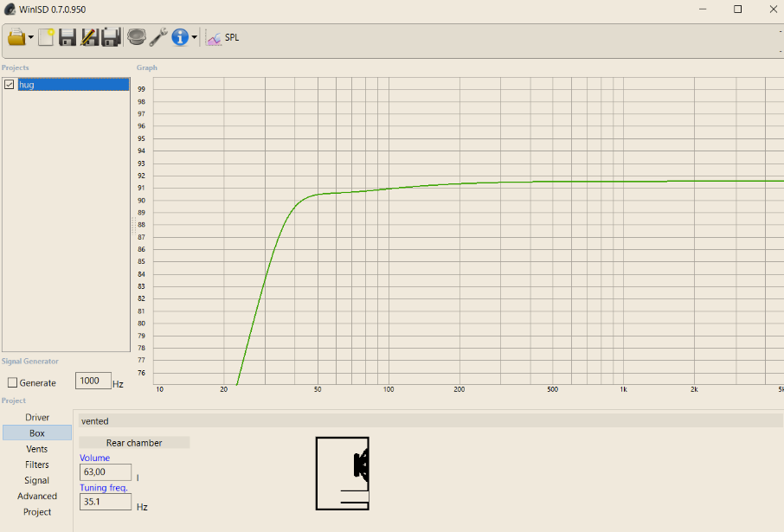Open the driver editor speaker icon
784x532 pixels.
137,37
